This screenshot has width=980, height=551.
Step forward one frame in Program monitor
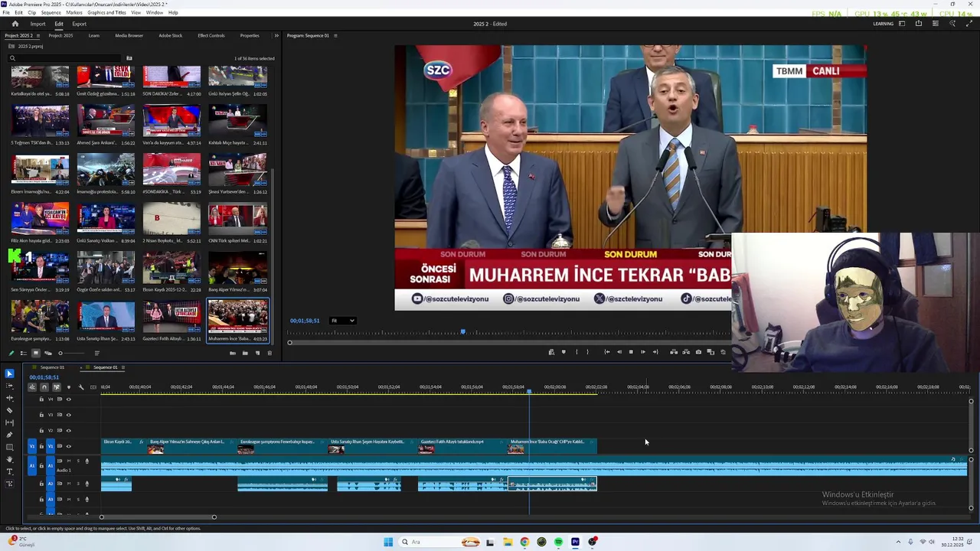point(643,352)
